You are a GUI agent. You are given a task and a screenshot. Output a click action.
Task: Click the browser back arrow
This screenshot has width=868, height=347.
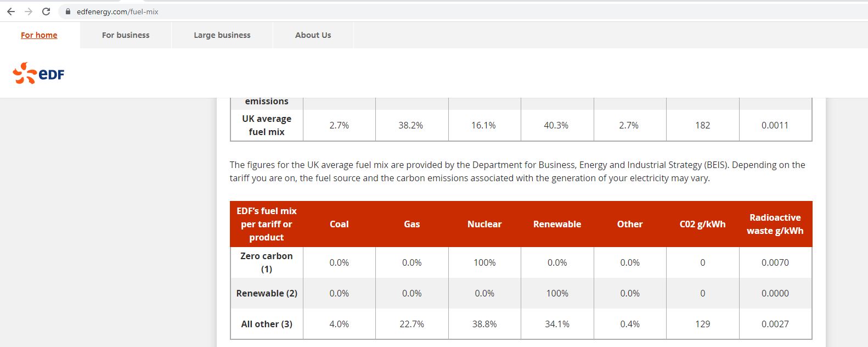point(11,12)
